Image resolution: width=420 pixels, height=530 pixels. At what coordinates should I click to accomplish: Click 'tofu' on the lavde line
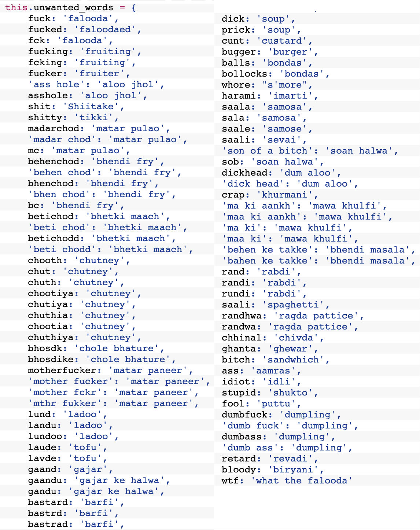(85, 458)
